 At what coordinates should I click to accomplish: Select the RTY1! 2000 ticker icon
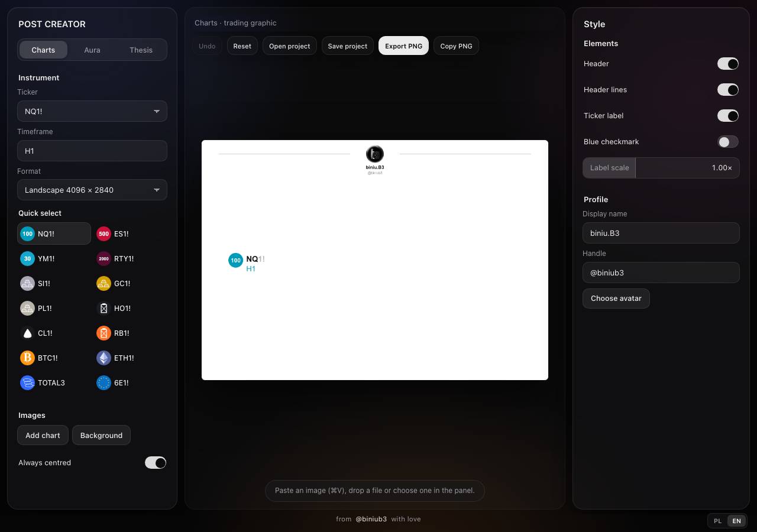(103, 258)
